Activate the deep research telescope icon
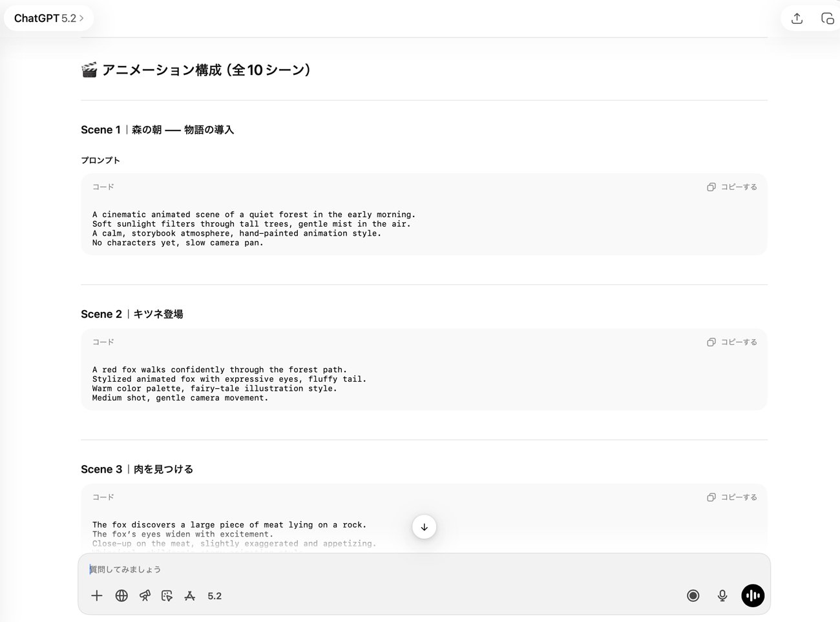Screen dimensions: 840x622 pos(145,596)
